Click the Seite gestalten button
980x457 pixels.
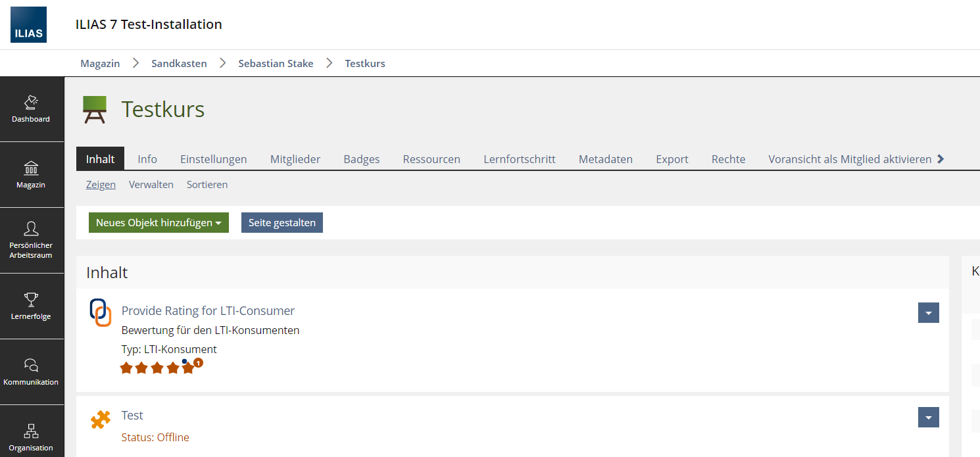coord(282,223)
